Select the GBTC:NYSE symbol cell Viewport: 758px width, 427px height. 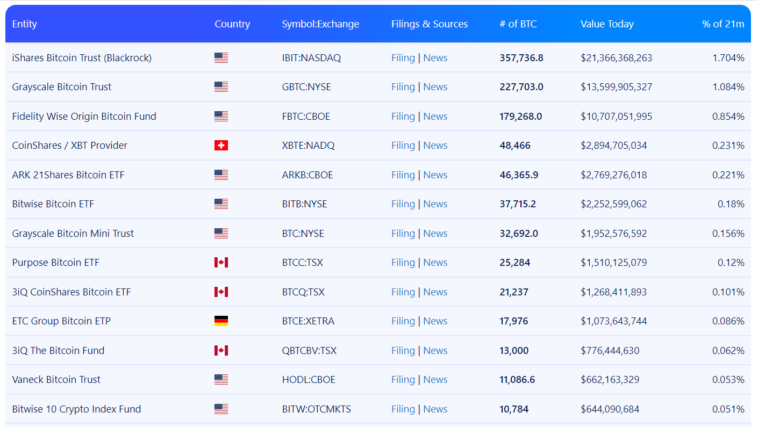[306, 87]
